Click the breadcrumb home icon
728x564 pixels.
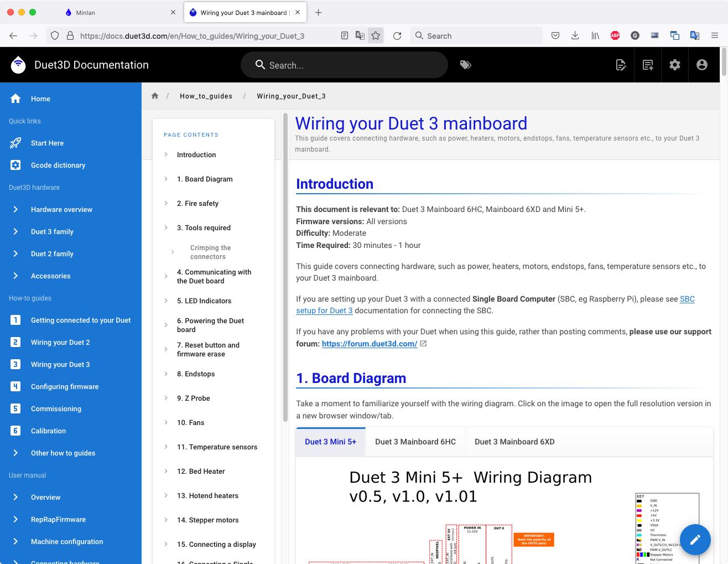155,96
